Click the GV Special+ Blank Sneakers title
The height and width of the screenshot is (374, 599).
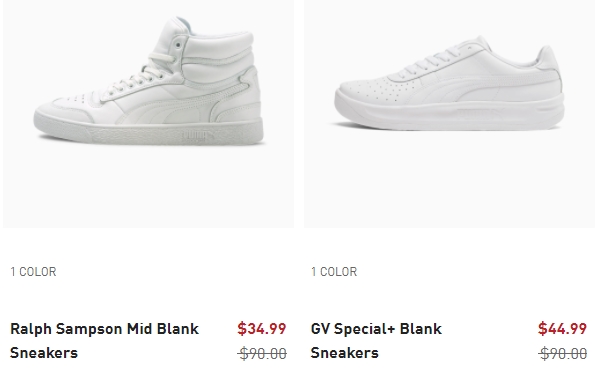(376, 341)
